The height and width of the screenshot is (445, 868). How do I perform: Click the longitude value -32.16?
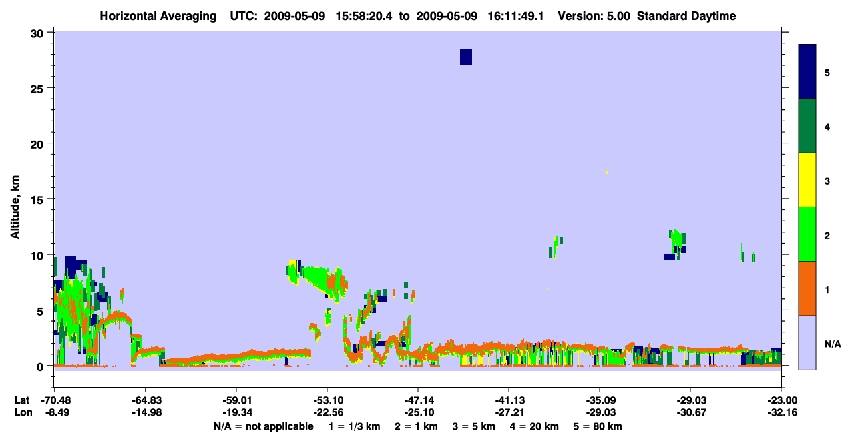click(781, 413)
